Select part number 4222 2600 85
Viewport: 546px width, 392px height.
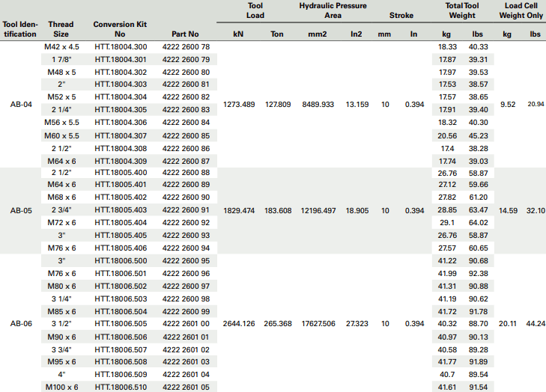click(186, 135)
